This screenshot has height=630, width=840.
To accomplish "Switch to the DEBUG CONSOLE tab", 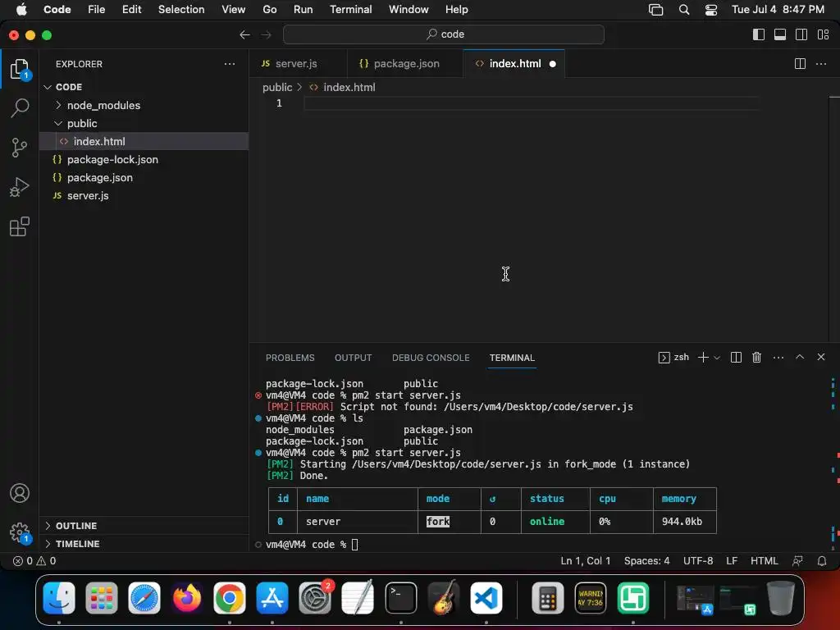I will (x=431, y=358).
